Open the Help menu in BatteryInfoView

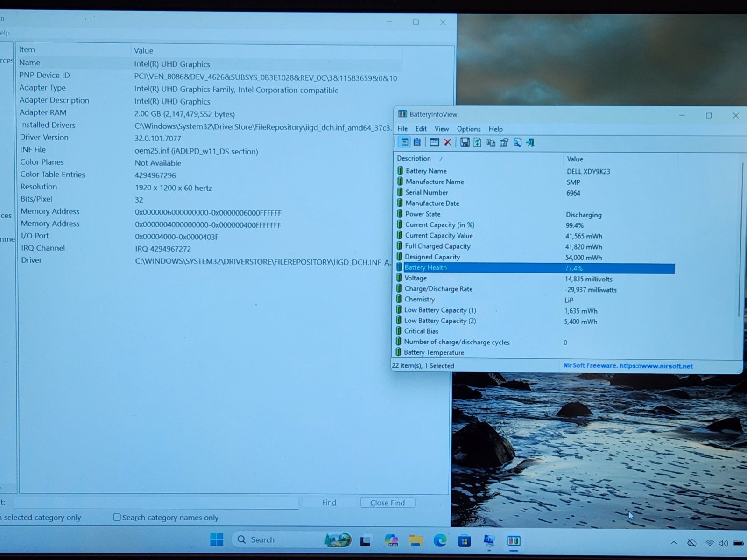click(496, 129)
